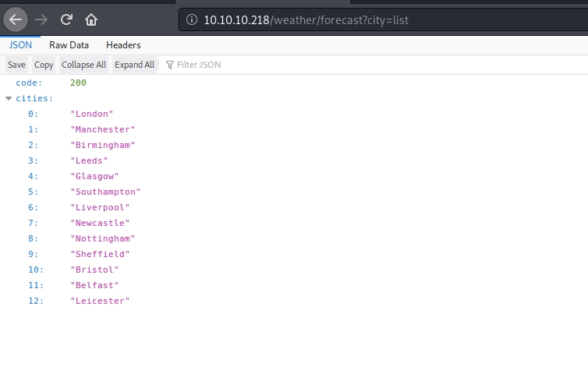Screen dimensions: 588x370
Task: Click the filter funnel icon
Action: point(169,65)
